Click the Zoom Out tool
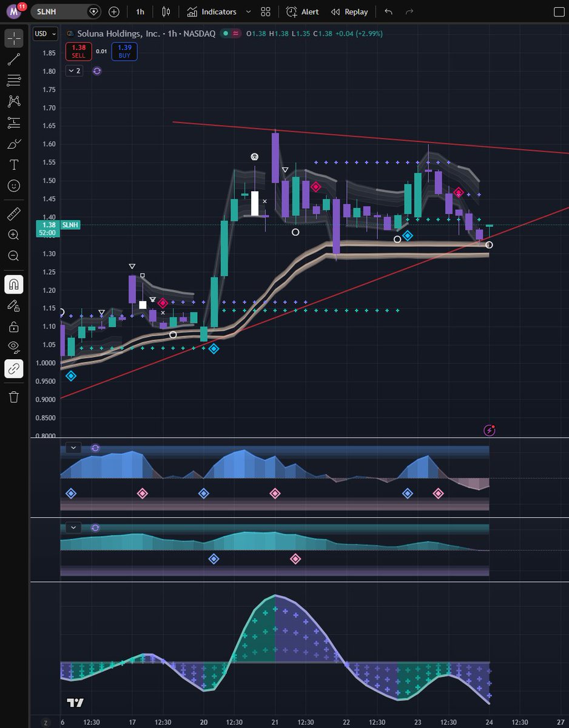 (14, 255)
